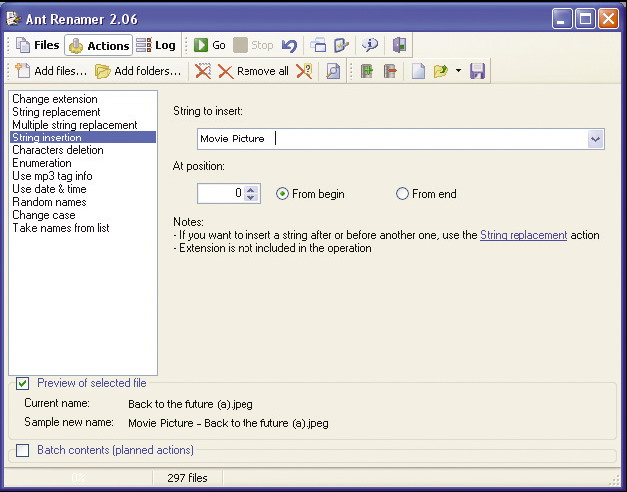This screenshot has height=492, width=627.
Task: Check Batch contents (planned actions) checkbox
Action: 22,450
